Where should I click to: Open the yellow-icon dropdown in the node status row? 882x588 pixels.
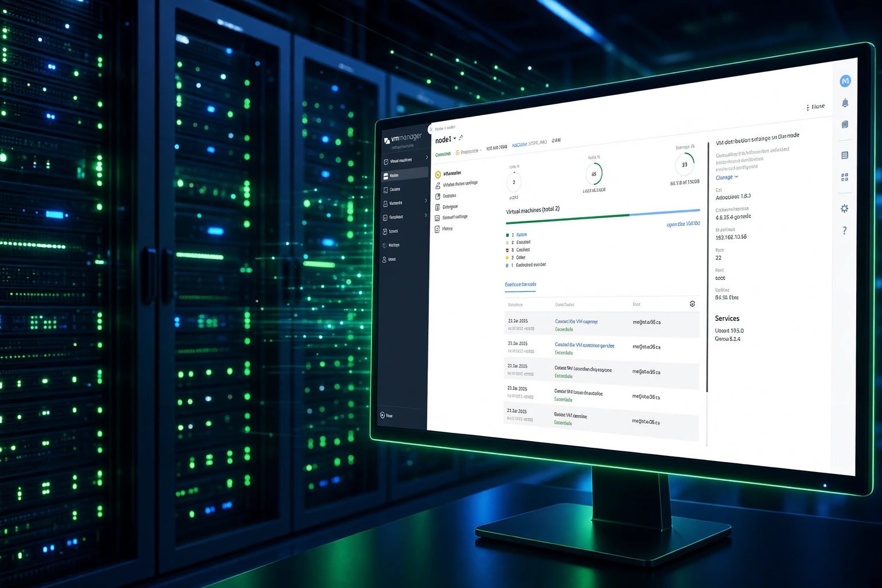pyautogui.click(x=469, y=152)
